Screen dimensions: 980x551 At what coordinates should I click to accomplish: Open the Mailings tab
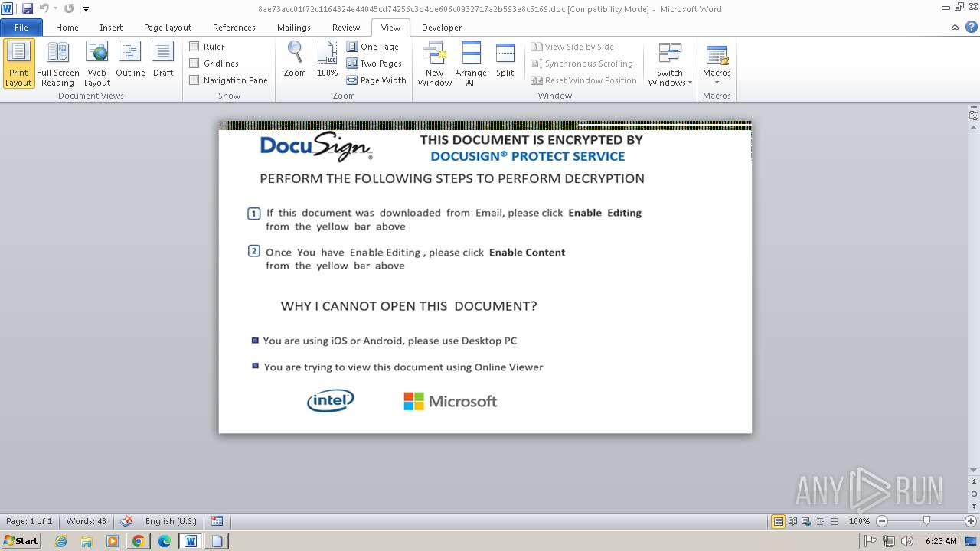pyautogui.click(x=294, y=28)
